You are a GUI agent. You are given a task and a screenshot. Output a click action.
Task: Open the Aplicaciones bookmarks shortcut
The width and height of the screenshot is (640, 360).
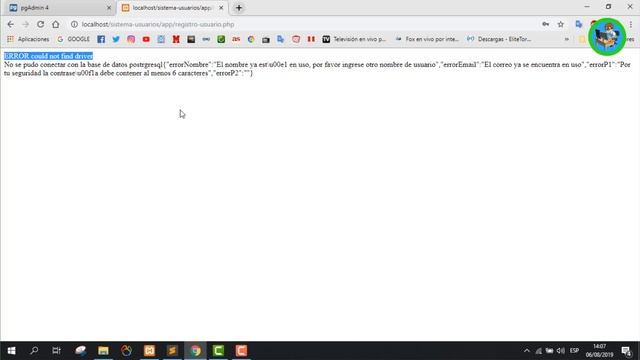28,39
